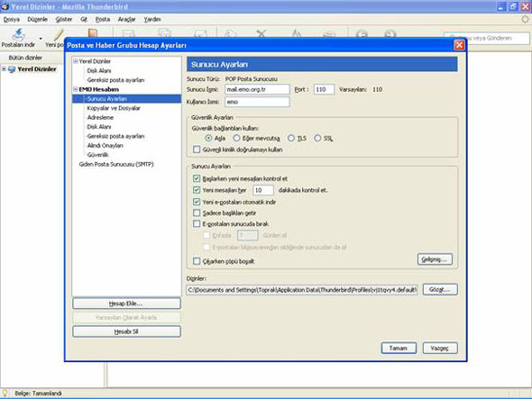Open the Araçlar menu

pyautogui.click(x=126, y=19)
